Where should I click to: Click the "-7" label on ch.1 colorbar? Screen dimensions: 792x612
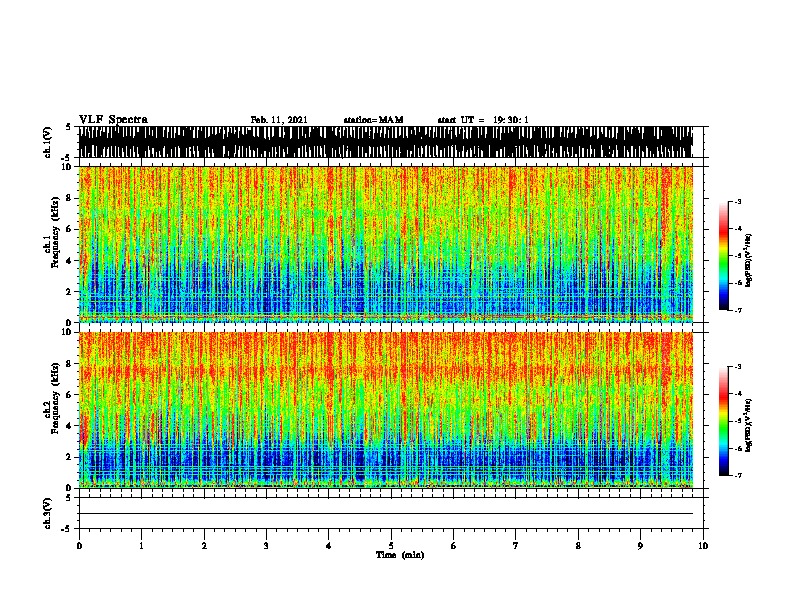pos(737,310)
